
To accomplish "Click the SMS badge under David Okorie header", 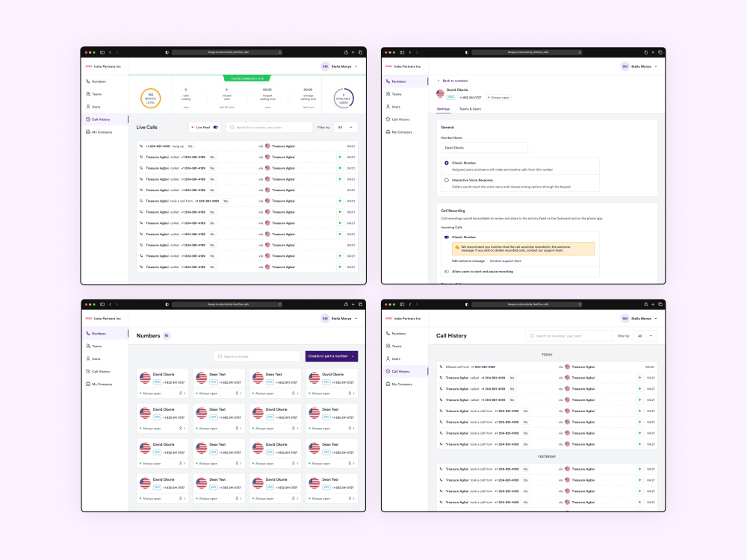I will coord(450,97).
